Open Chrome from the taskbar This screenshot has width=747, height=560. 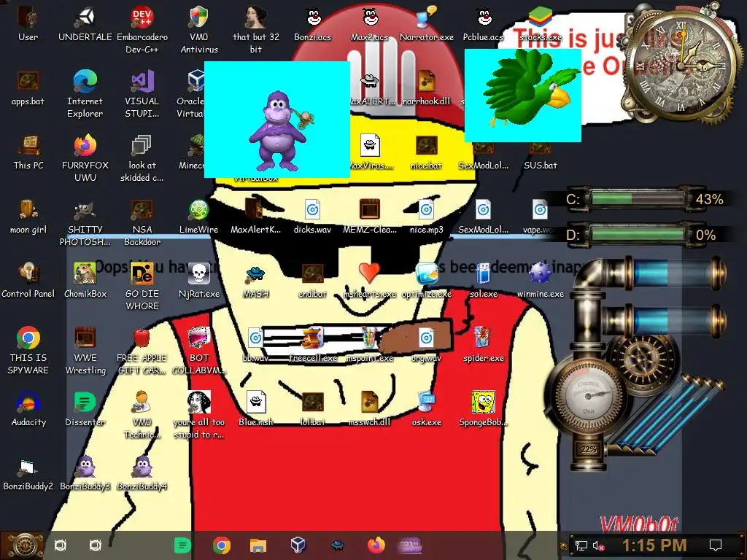click(222, 545)
